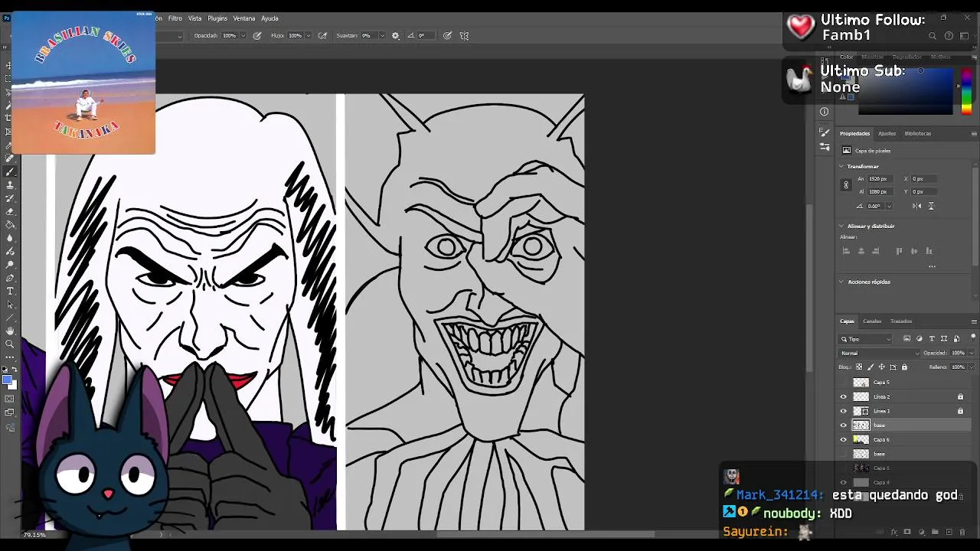The image size is (980, 551).
Task: Align vertical centers in Alinear section
Action: [914, 251]
